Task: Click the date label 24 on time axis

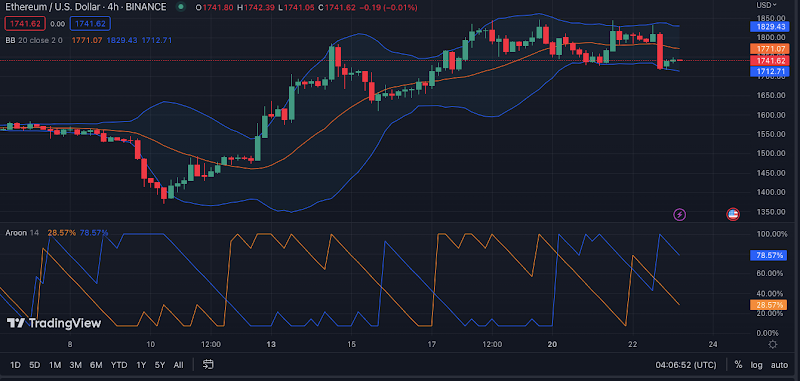Action: coord(713,344)
